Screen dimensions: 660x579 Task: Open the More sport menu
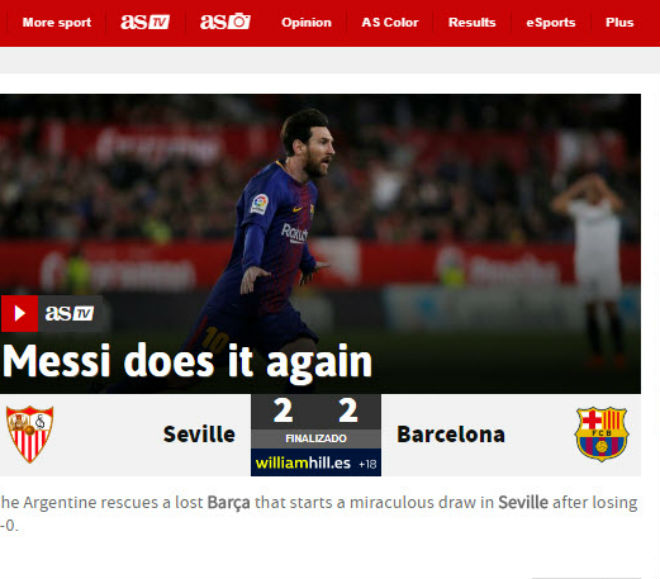57,22
